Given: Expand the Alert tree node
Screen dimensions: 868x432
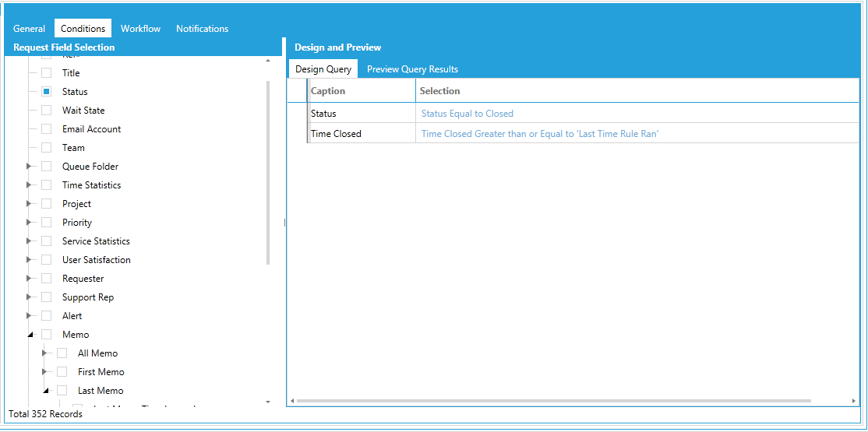Looking at the screenshot, I should point(29,316).
